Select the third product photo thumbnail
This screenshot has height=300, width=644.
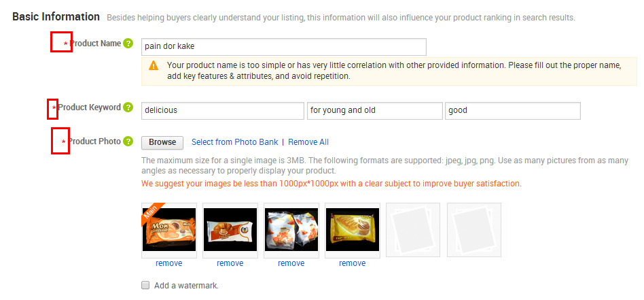(291, 230)
